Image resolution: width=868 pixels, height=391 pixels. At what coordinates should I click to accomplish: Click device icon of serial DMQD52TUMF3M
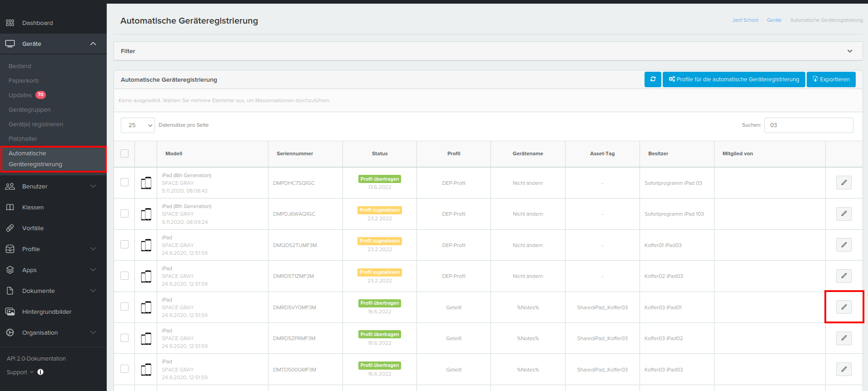[146, 245]
